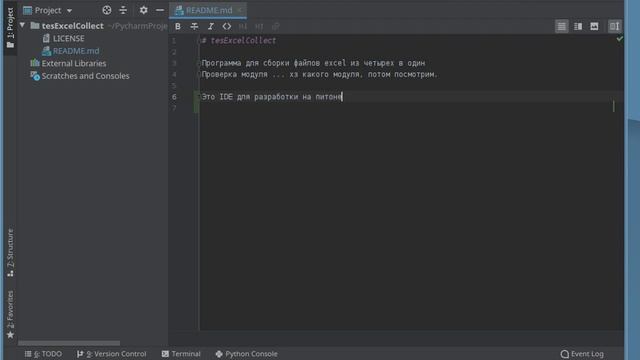Click the Collapse All icon in Project panel
The image size is (640, 360).
coord(123,10)
